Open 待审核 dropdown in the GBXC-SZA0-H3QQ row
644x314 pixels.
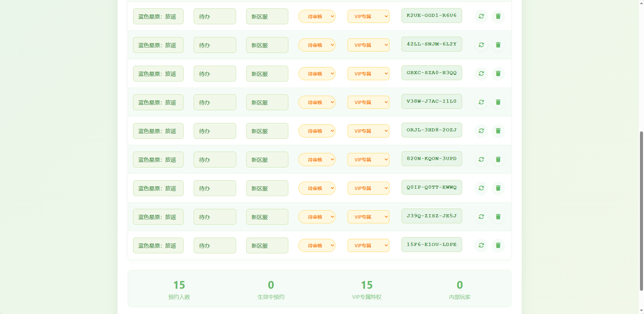click(x=317, y=74)
